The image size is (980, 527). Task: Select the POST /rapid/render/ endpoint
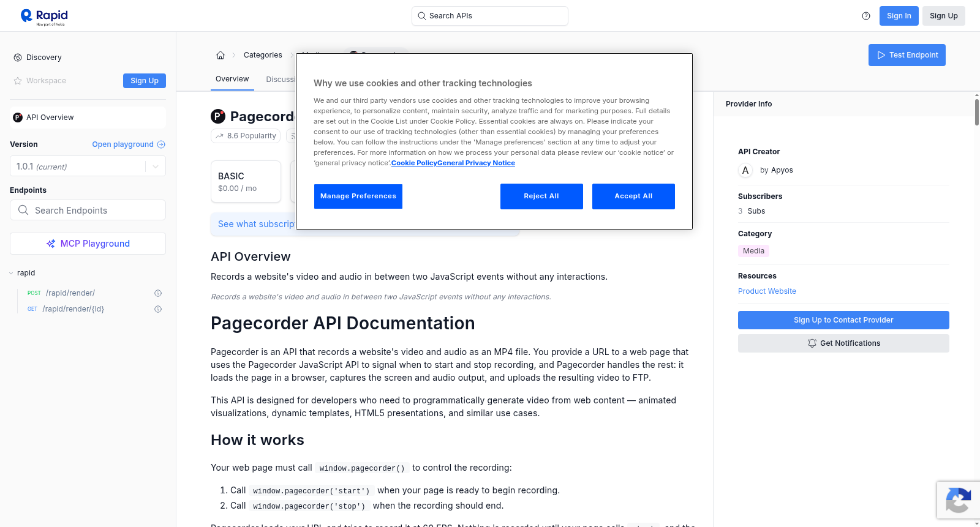tap(70, 293)
